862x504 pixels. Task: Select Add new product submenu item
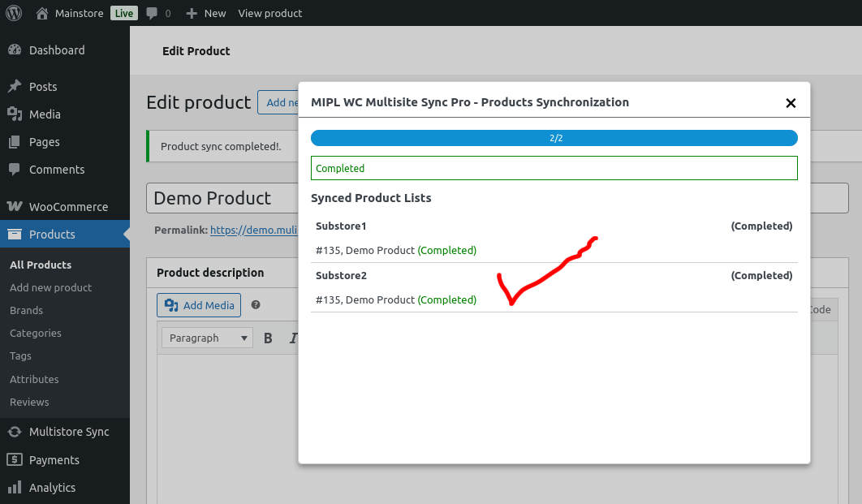[50, 287]
